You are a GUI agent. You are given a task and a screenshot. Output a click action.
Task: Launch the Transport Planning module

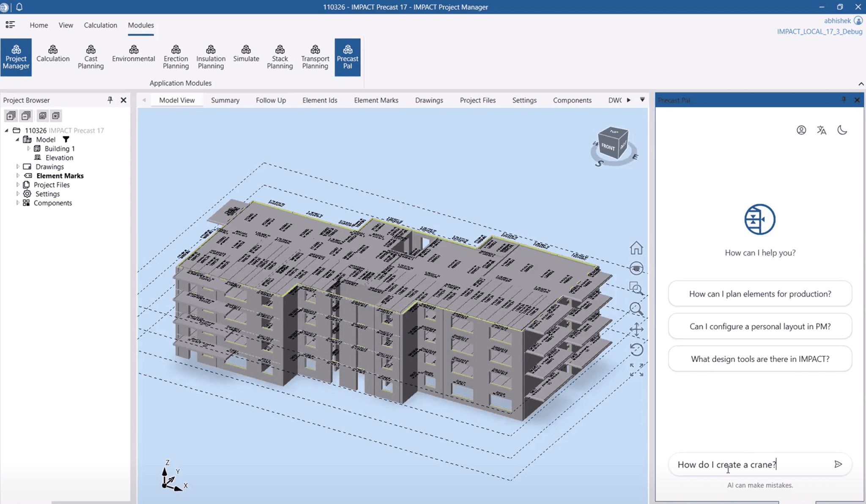[x=315, y=58]
